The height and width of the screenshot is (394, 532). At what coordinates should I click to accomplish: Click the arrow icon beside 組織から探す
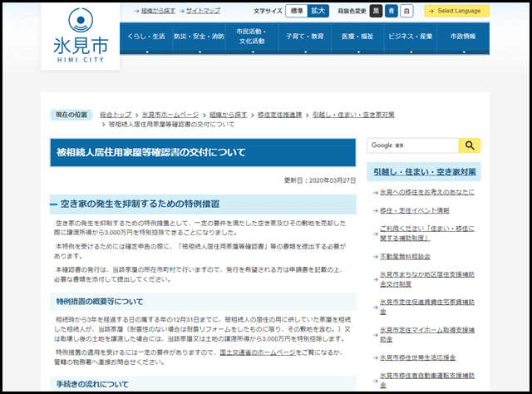(x=136, y=11)
